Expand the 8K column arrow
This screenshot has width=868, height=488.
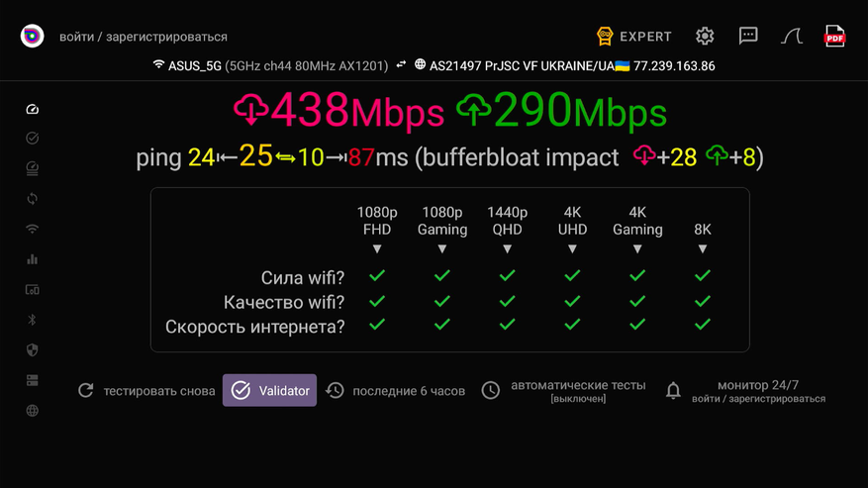point(703,249)
